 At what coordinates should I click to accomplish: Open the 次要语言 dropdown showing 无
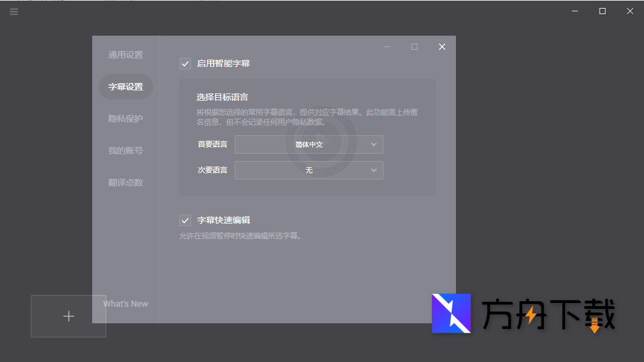[309, 170]
